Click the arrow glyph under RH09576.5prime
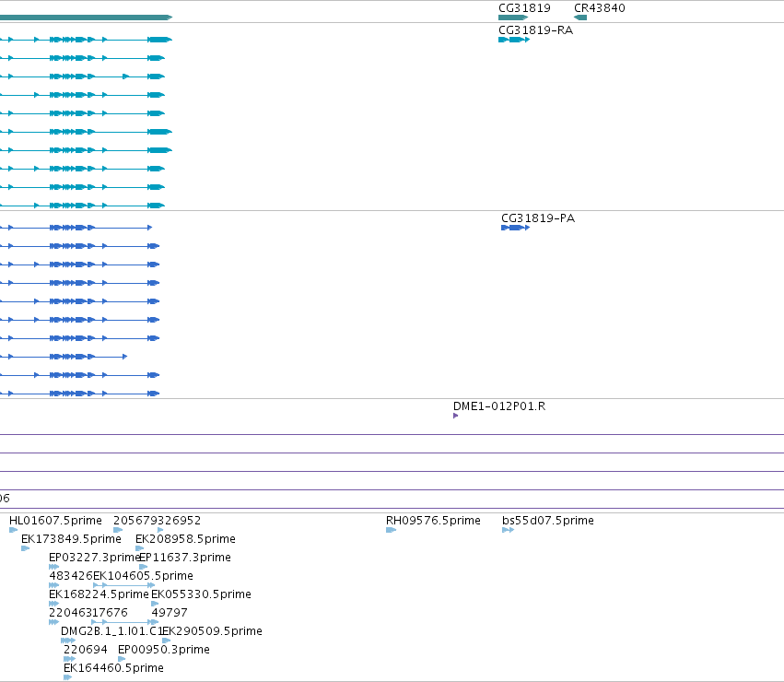The height and width of the screenshot is (682, 784). pos(391,530)
